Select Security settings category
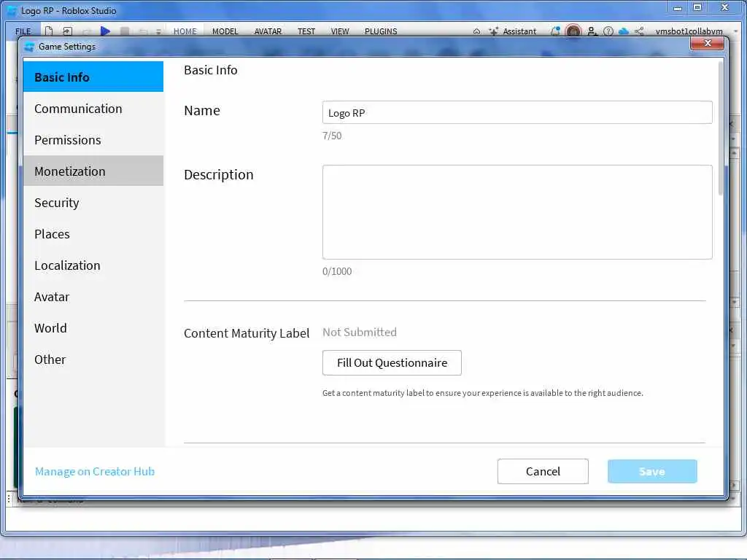The image size is (747, 560). coord(93,203)
